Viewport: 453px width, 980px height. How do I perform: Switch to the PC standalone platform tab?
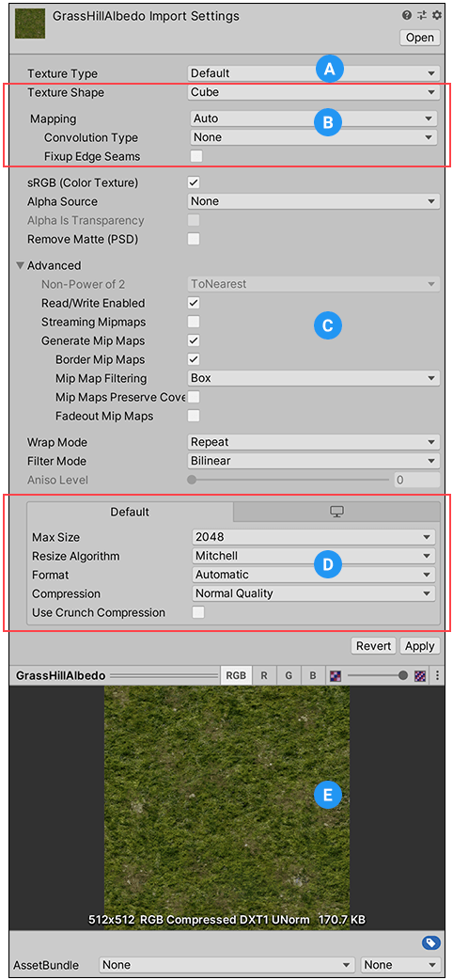point(336,512)
